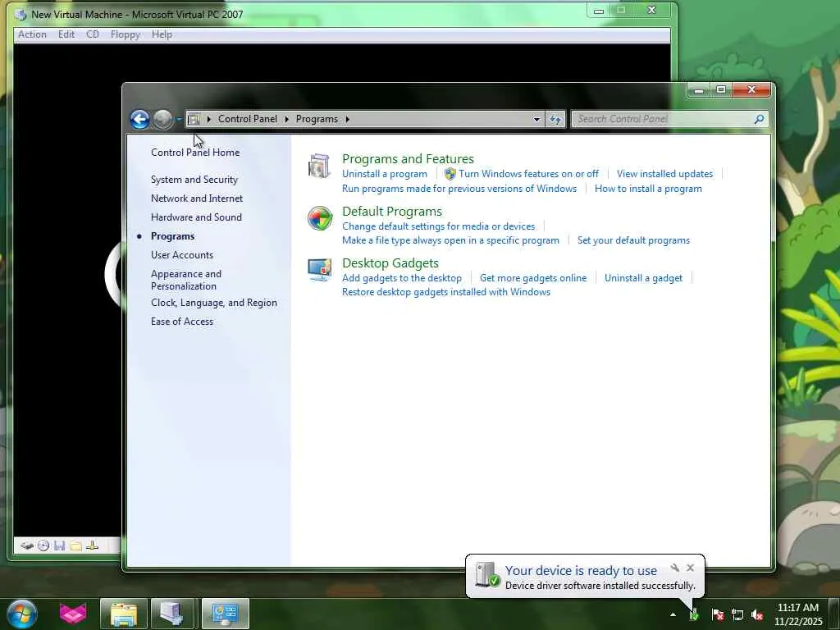Click the Control Panel address bar icon
Image resolution: width=840 pixels, height=630 pixels.
[x=194, y=119]
